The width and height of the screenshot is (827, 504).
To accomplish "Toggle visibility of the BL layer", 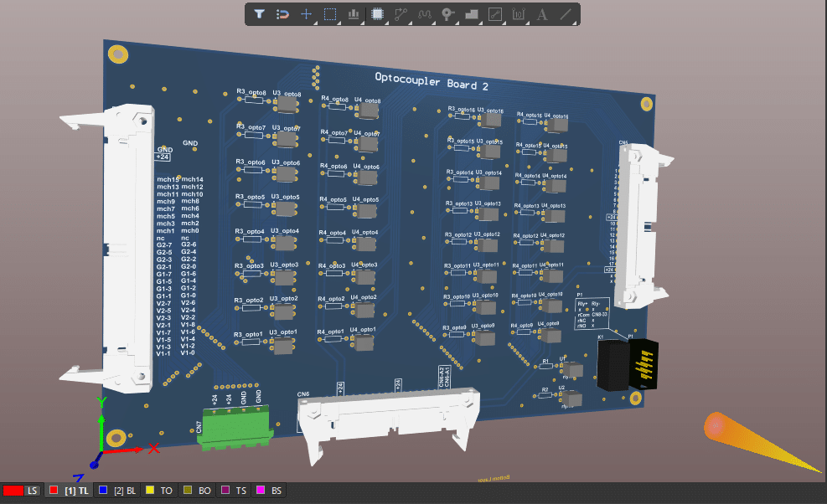I will (124, 490).
